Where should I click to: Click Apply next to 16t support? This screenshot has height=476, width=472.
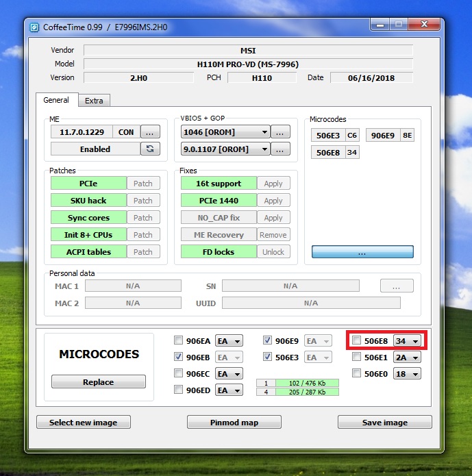click(x=273, y=184)
